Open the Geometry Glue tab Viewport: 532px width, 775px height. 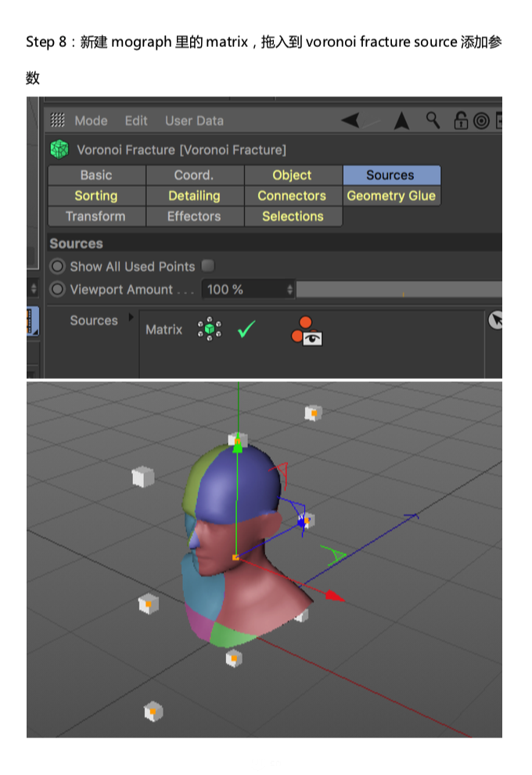(391, 196)
